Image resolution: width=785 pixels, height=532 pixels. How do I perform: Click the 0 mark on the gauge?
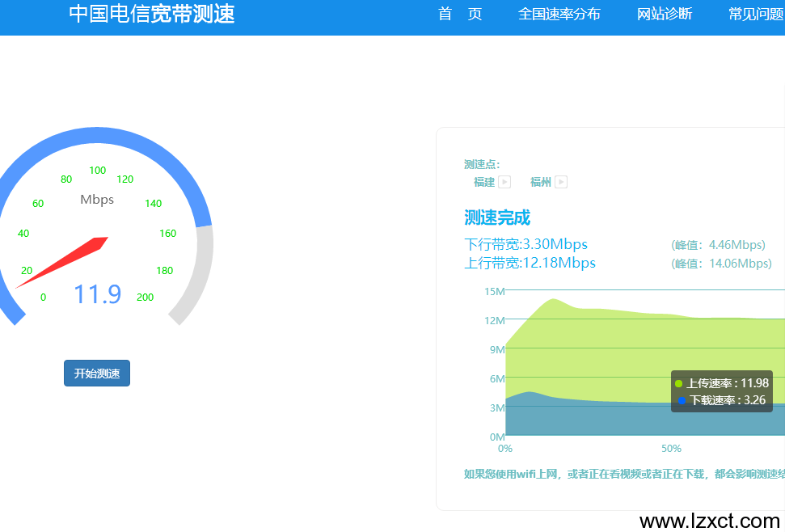coord(43,298)
